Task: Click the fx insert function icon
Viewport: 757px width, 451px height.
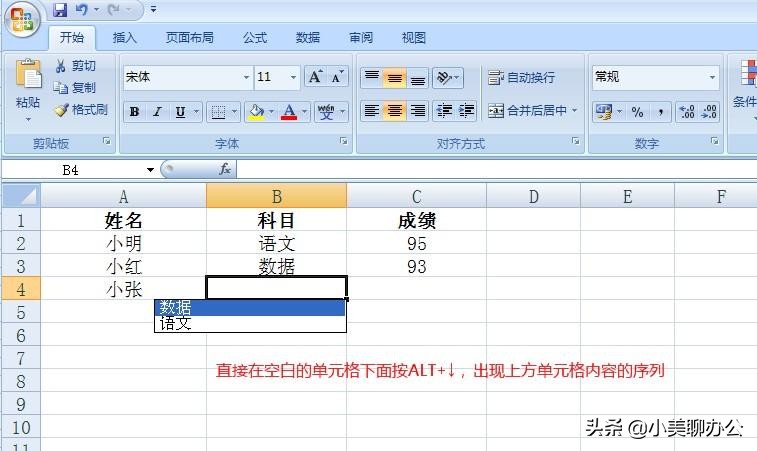Action: point(225,169)
